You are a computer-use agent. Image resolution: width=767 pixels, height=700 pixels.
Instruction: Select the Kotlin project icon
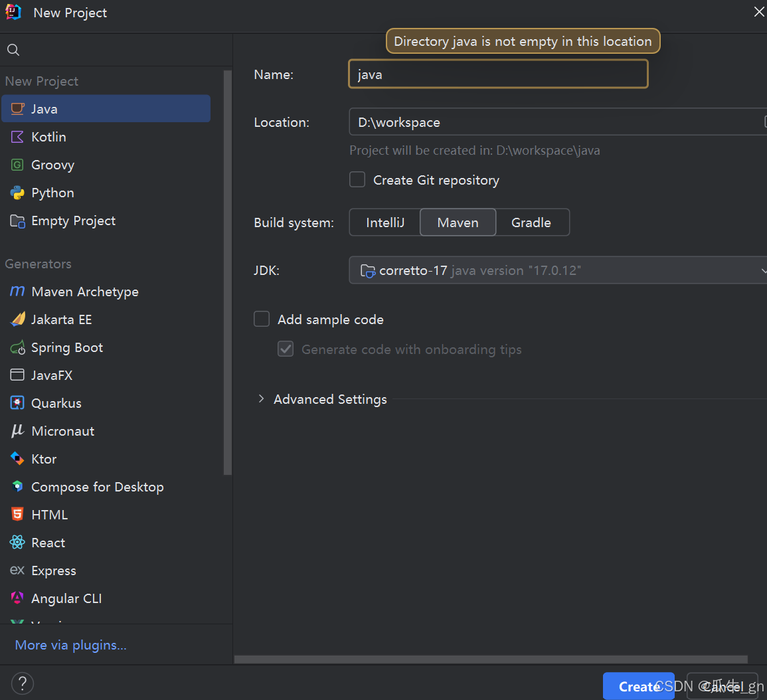click(17, 137)
